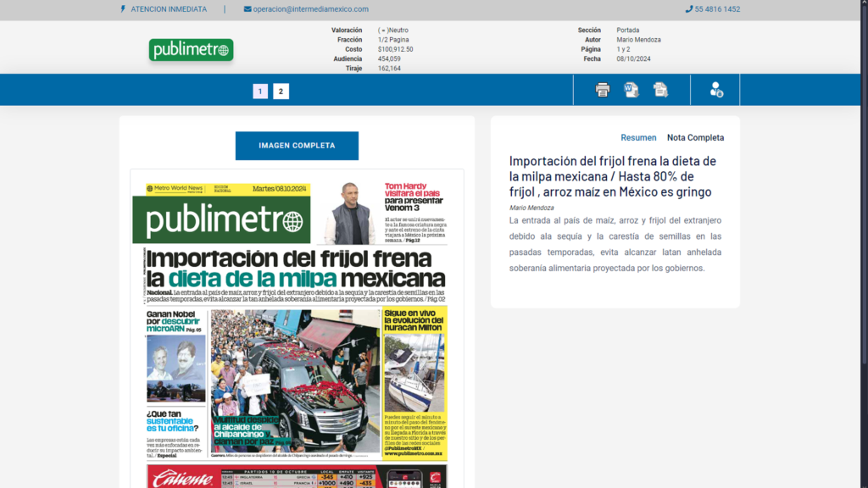Click the Sección value Portada

[x=628, y=30]
